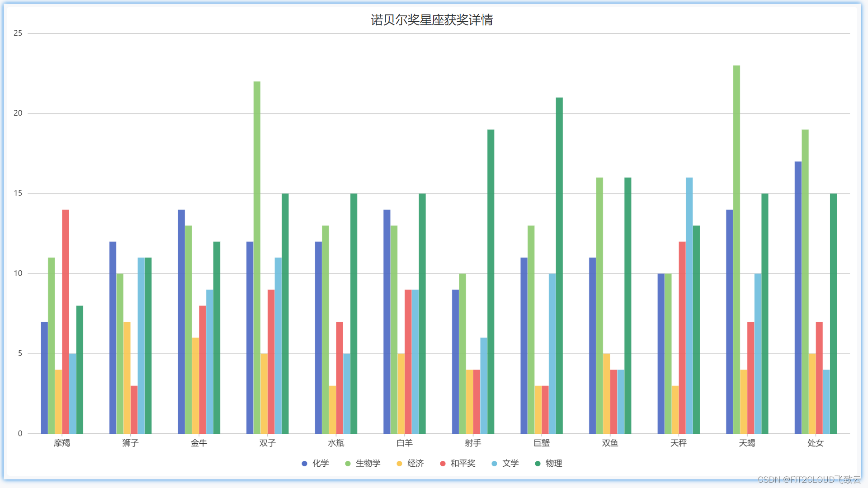
Task: Click the 物理 bar for 射手
Action: click(491, 281)
